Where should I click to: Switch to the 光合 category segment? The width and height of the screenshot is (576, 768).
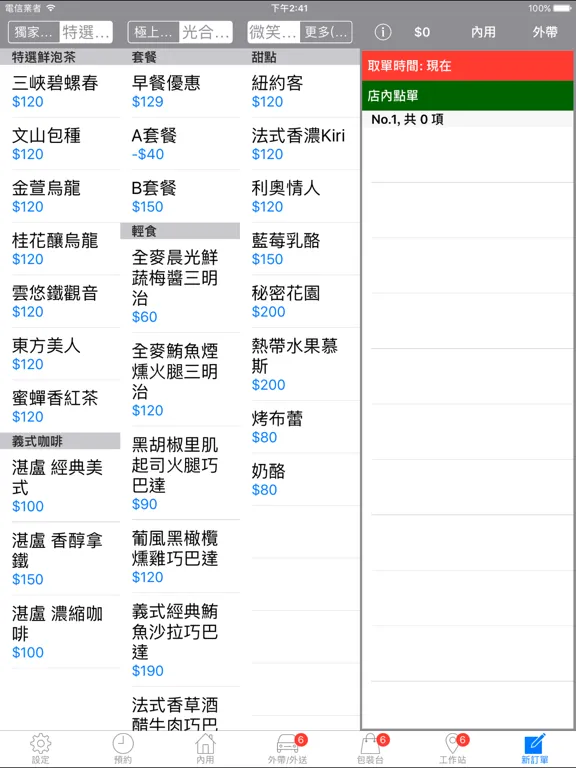coord(206,32)
